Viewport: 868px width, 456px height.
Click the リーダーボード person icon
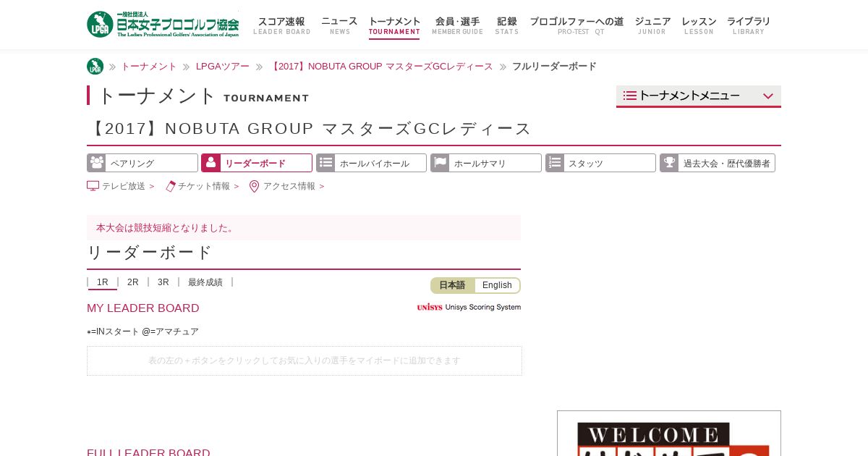(x=210, y=163)
